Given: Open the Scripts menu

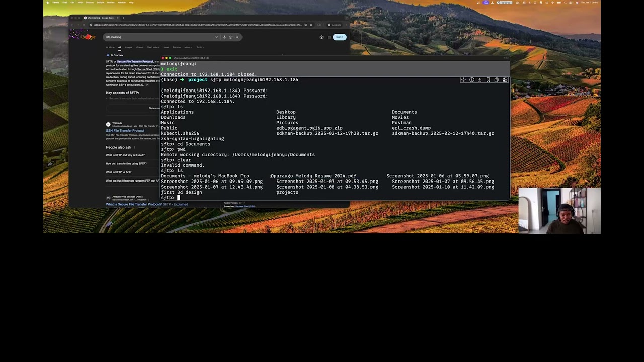Looking at the screenshot, I should pyautogui.click(x=100, y=3).
